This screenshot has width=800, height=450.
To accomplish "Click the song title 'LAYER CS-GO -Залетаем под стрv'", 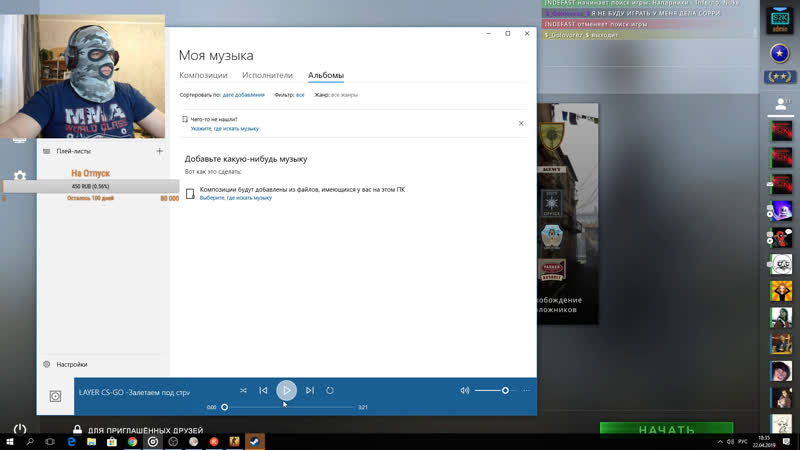I will click(x=134, y=392).
